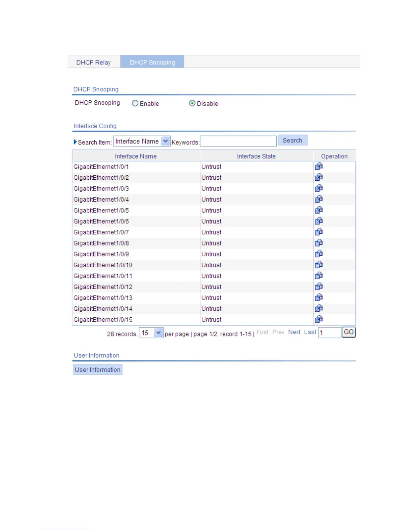Open config icon for GigabitEthernet1/0/4

[319, 199]
